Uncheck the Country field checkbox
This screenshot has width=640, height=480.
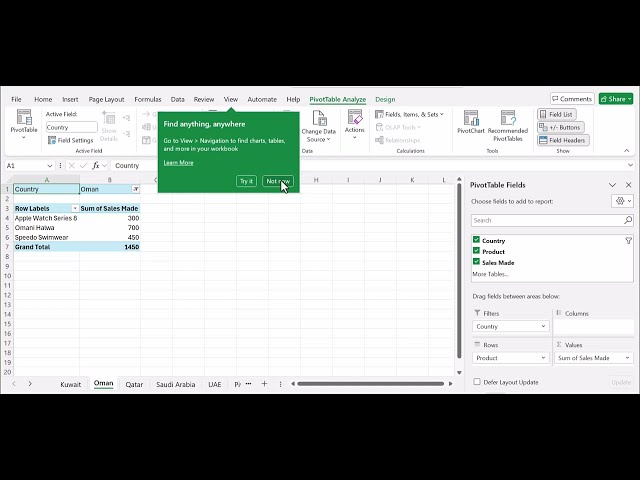[476, 240]
